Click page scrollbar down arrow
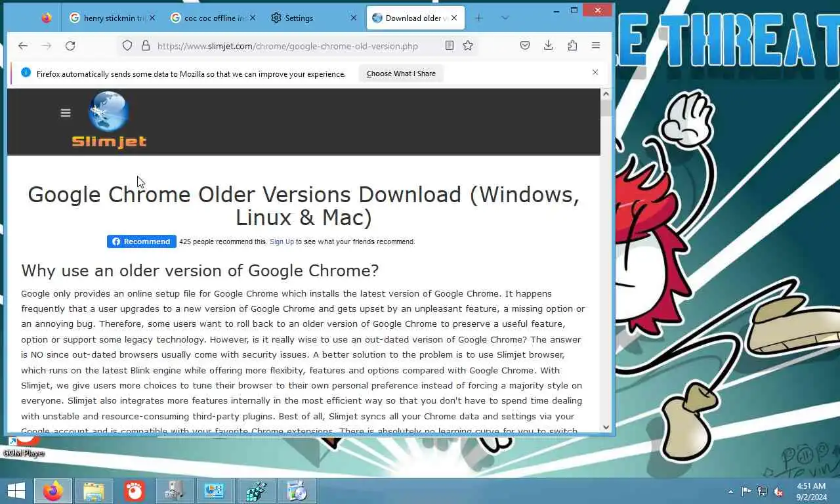Viewport: 840px width, 504px height. (x=606, y=427)
